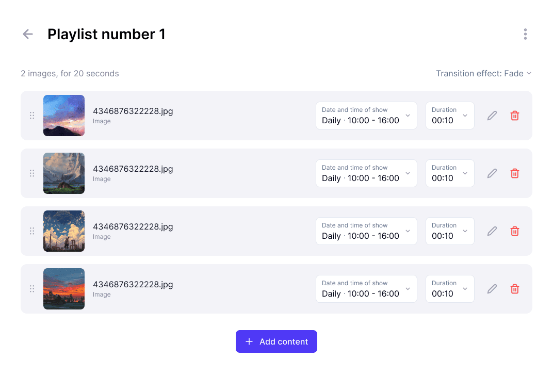The image size is (553, 392).
Task: Edit the second playlist item with pencil
Action: (x=492, y=173)
